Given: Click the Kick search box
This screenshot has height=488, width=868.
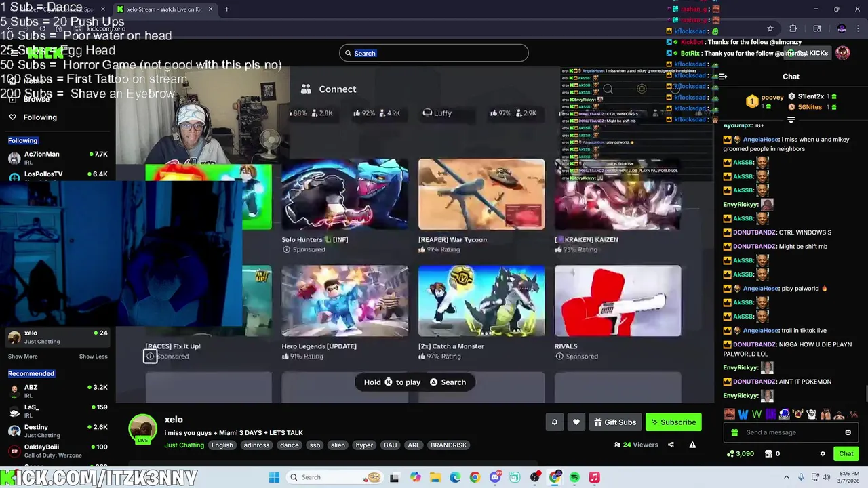Looking at the screenshot, I should click(433, 53).
